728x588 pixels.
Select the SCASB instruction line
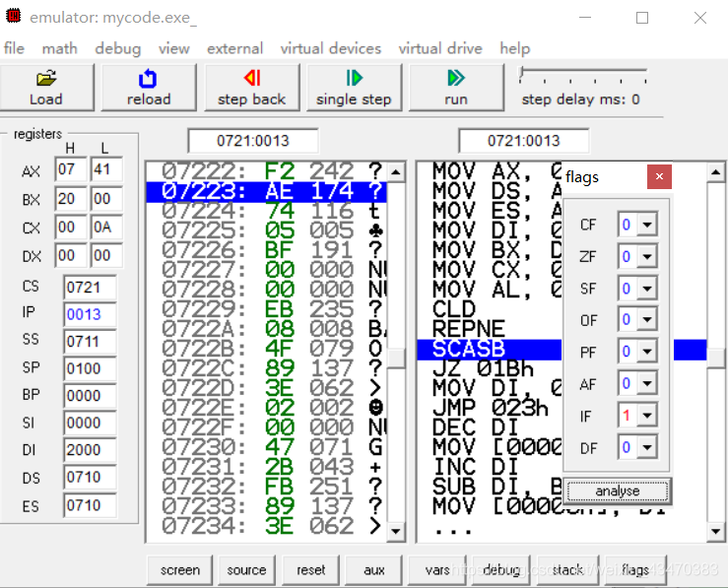click(490, 349)
